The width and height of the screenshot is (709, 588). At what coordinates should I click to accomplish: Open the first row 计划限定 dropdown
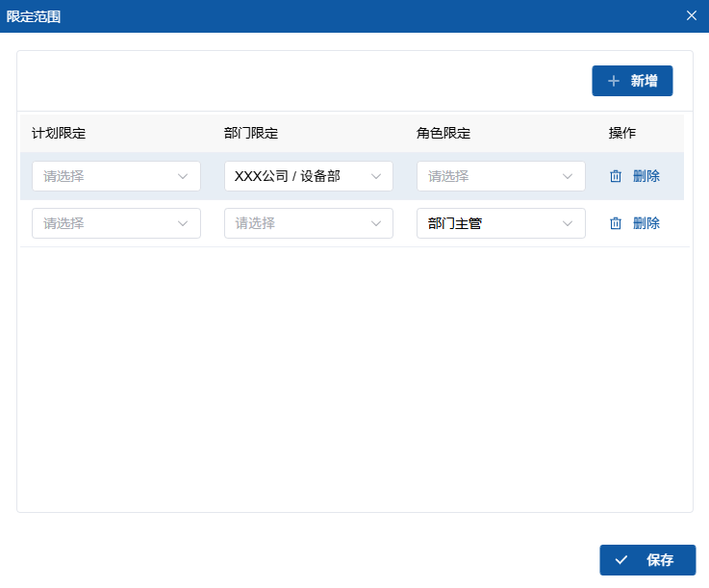(115, 176)
